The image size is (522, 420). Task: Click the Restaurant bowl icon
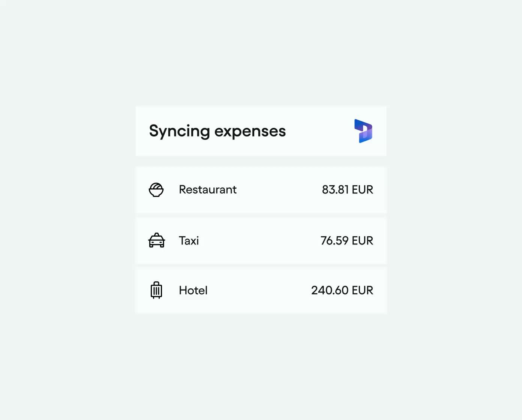coord(156,190)
